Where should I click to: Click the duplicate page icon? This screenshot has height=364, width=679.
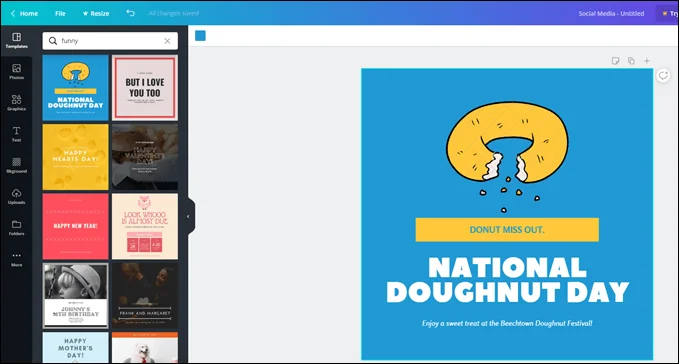[x=631, y=61]
